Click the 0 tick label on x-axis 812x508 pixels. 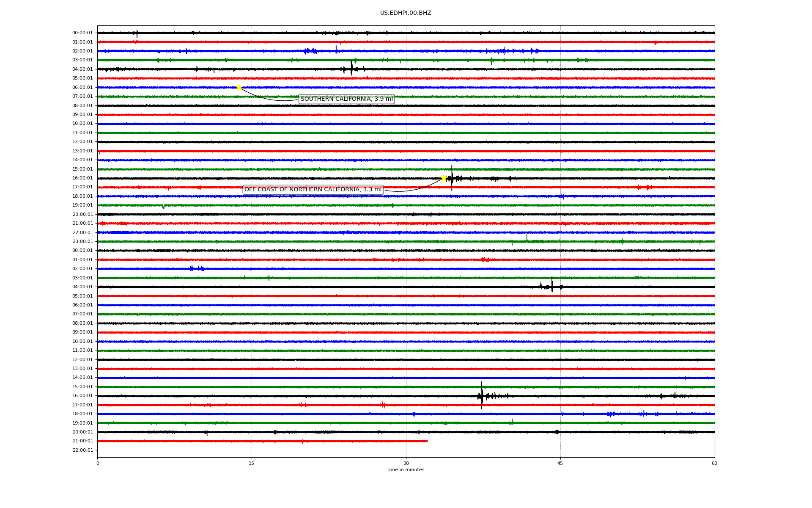pyautogui.click(x=98, y=464)
